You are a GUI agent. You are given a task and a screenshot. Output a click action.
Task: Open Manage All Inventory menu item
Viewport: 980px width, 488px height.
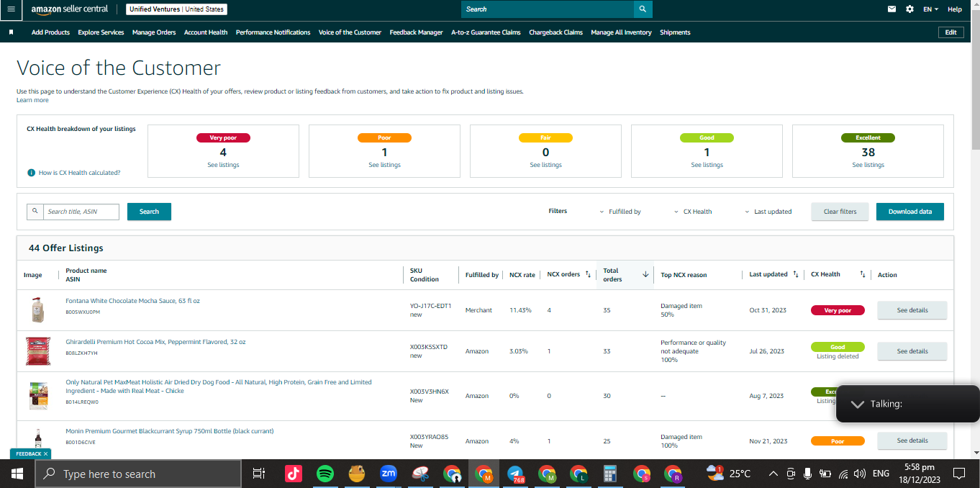point(622,32)
